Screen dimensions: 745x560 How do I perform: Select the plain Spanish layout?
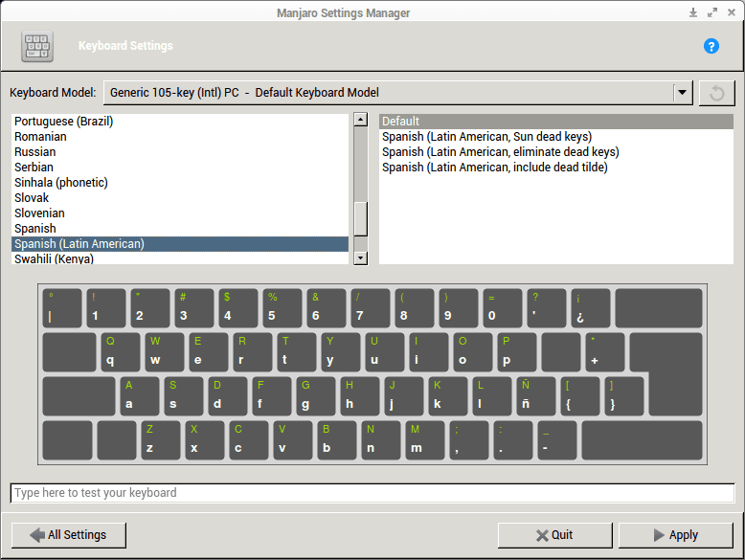180,229
